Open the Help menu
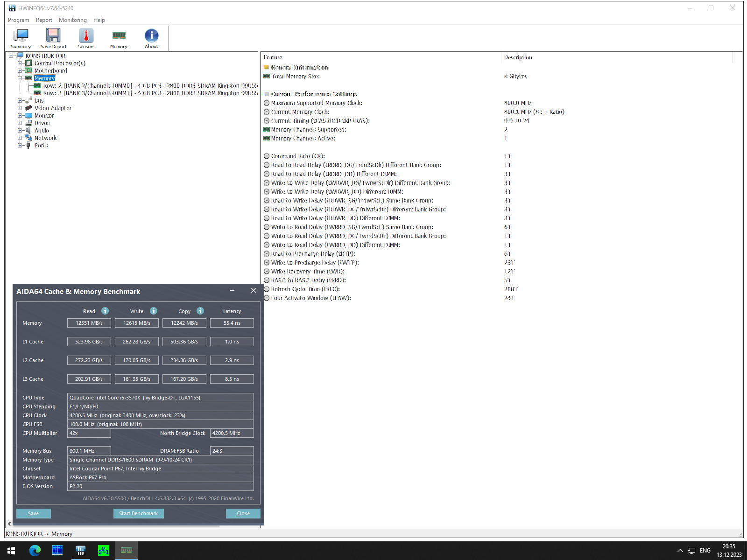The width and height of the screenshot is (747, 560). click(99, 20)
